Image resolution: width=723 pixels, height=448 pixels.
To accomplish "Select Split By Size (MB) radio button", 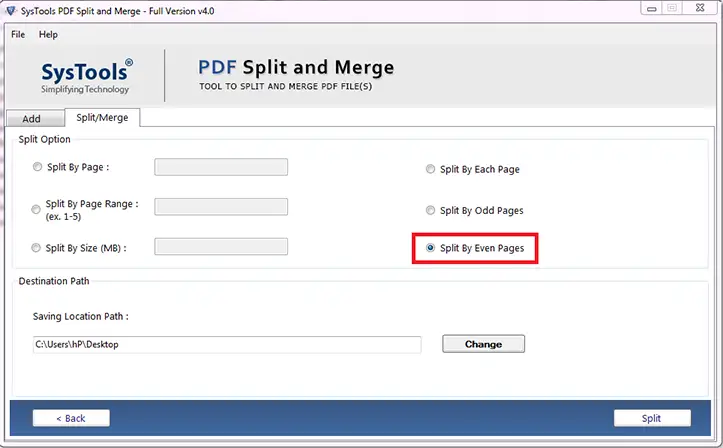I will click(36, 248).
